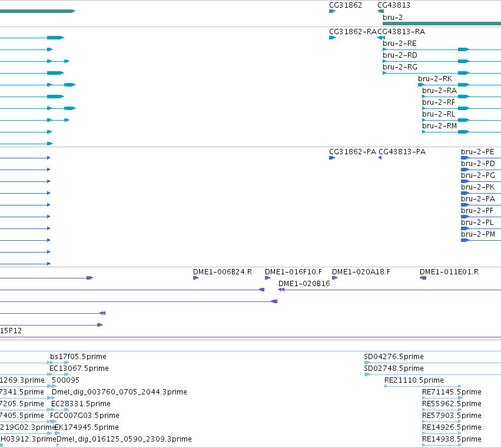Select the CG31862 gene label
Screen dimensions: 501x448
346,5
